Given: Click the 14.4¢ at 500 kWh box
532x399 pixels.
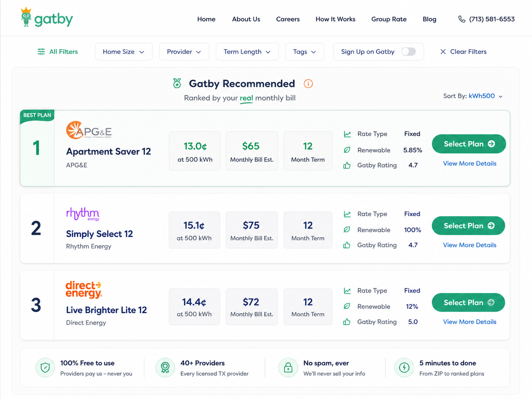Looking at the screenshot, I should pos(194,307).
